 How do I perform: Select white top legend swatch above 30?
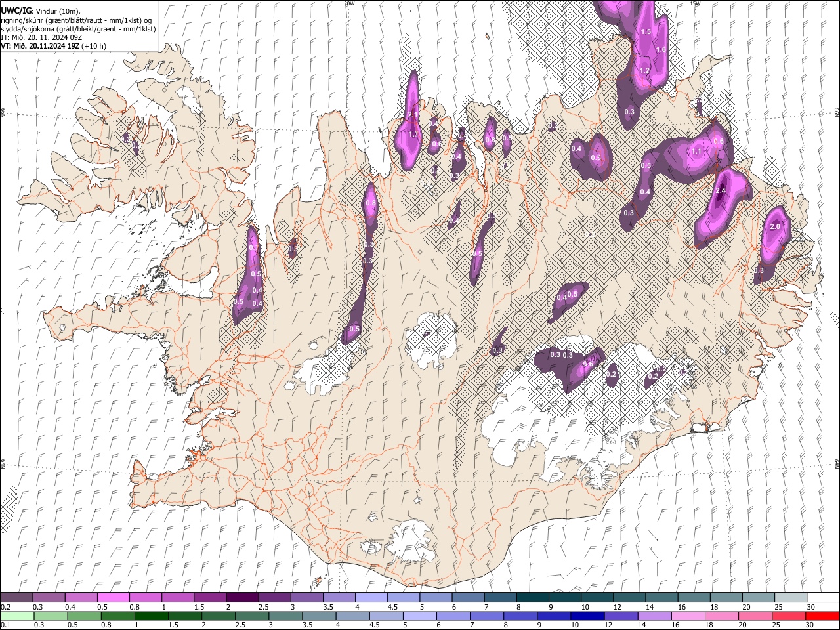pyautogui.click(x=823, y=598)
